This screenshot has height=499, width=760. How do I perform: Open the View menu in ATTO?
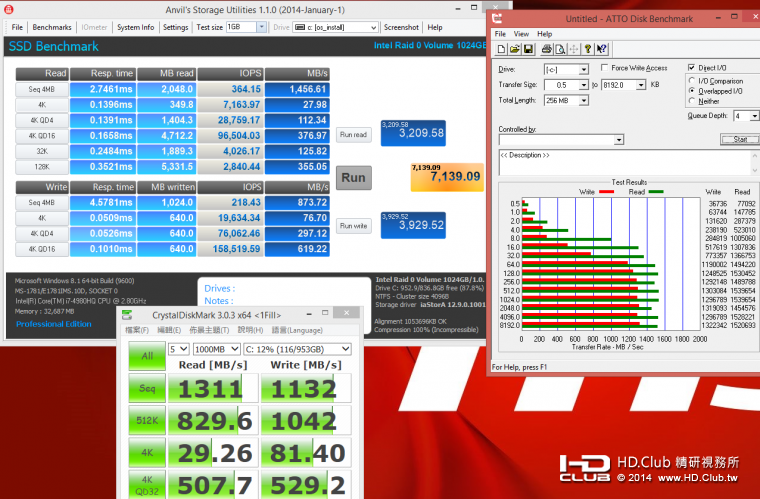523,34
